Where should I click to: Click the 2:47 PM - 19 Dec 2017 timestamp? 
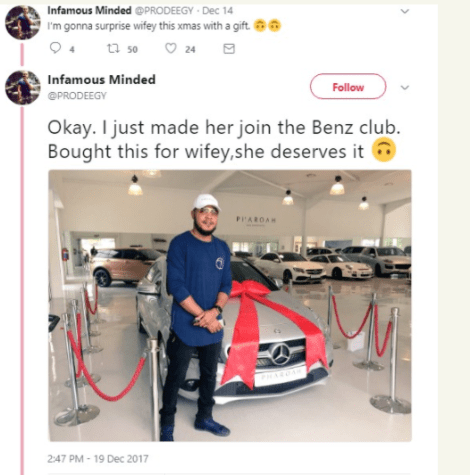point(98,459)
